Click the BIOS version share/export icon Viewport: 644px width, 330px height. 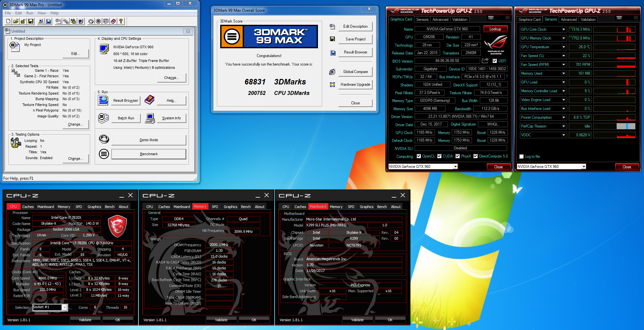[x=485, y=61]
